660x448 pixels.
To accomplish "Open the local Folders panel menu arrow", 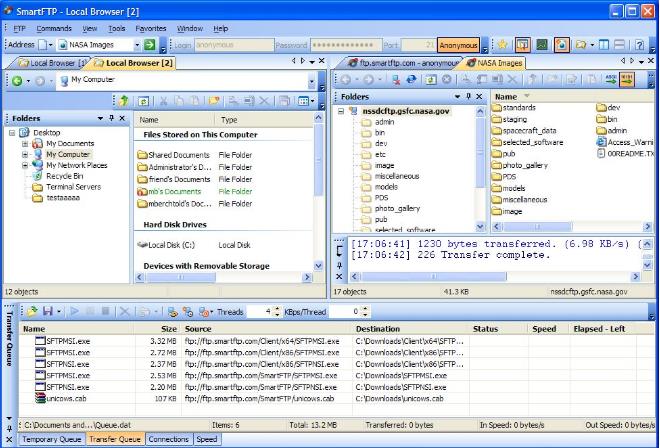I will click(x=100, y=118).
